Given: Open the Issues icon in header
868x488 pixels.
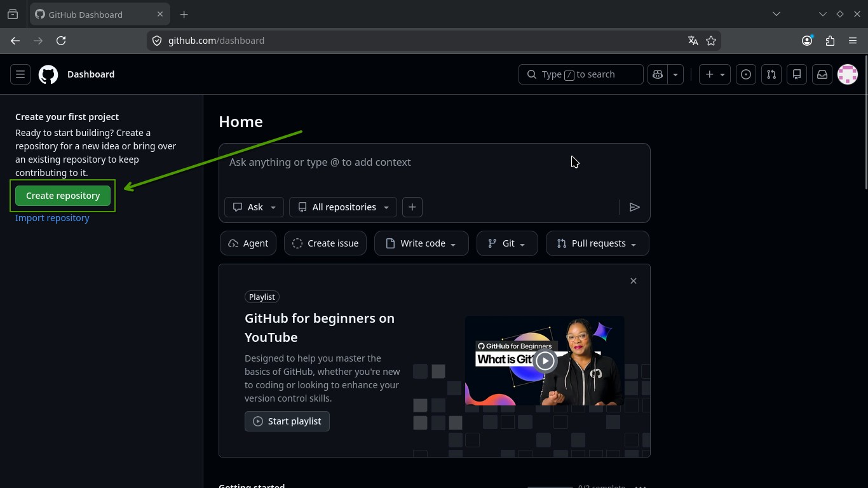Looking at the screenshot, I should coord(746,74).
